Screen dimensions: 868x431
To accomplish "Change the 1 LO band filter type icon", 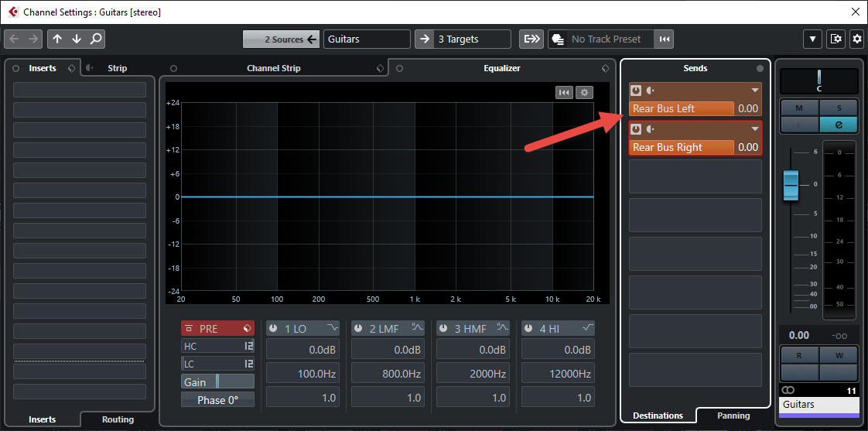I will 332,328.
